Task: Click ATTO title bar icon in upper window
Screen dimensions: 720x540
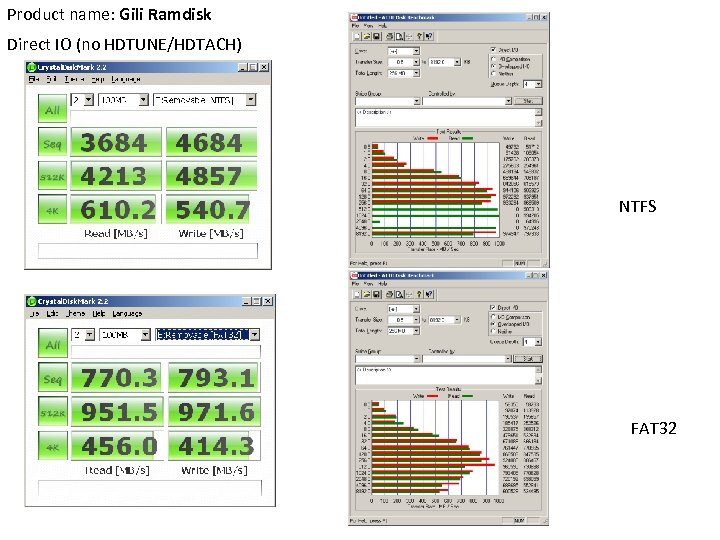Action: pos(354,17)
